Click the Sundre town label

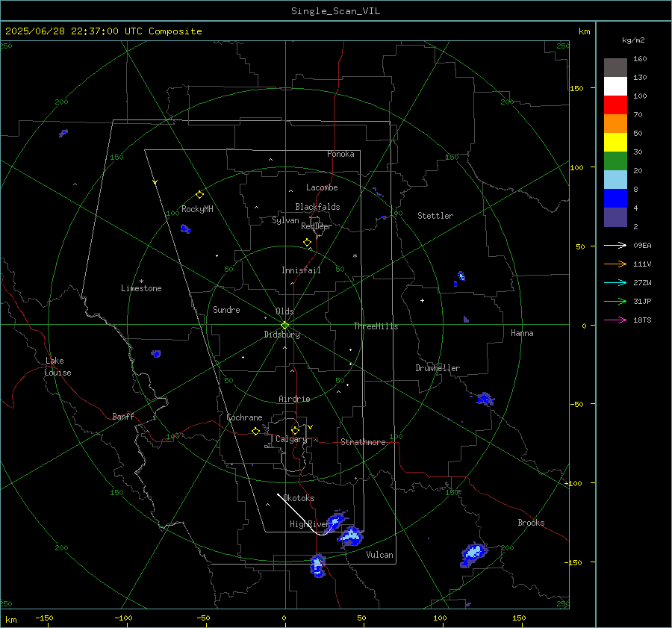point(226,309)
